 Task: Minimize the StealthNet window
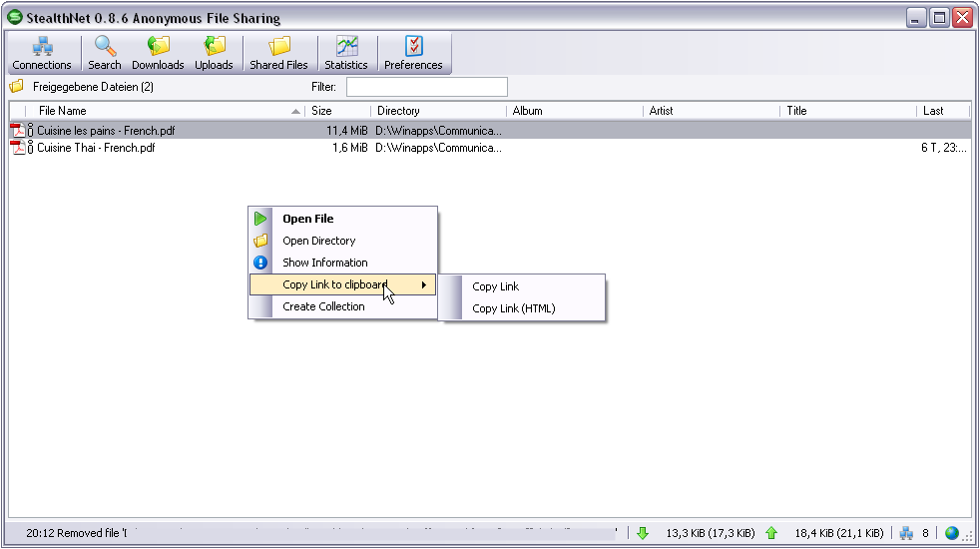point(916,18)
